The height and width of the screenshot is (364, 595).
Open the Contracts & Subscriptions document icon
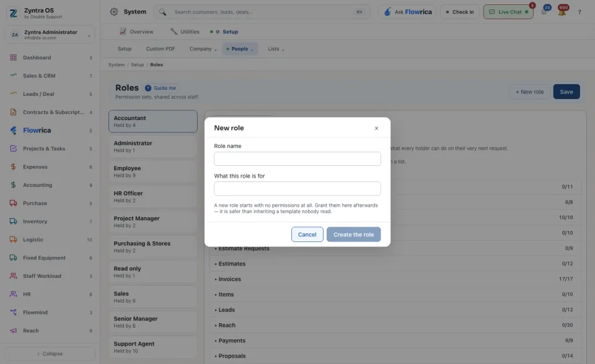[13, 112]
